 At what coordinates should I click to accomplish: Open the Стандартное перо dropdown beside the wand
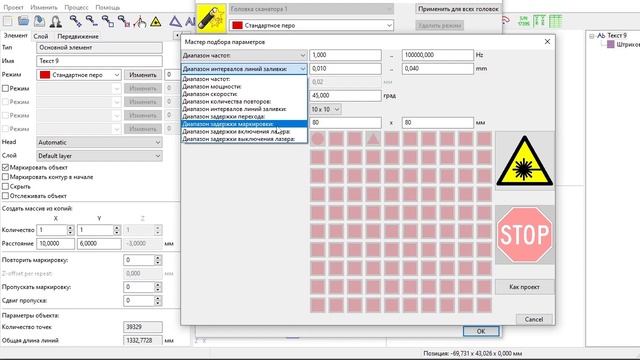tap(311, 25)
